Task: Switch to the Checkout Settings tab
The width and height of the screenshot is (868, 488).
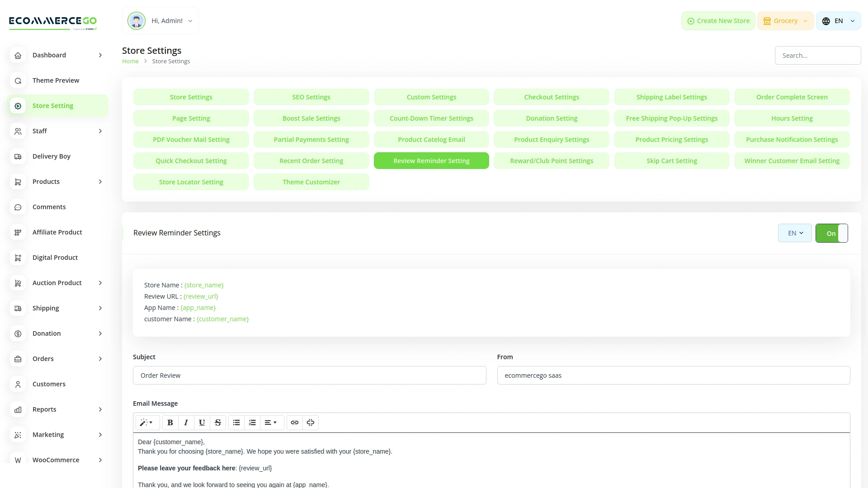Action: pyautogui.click(x=552, y=97)
